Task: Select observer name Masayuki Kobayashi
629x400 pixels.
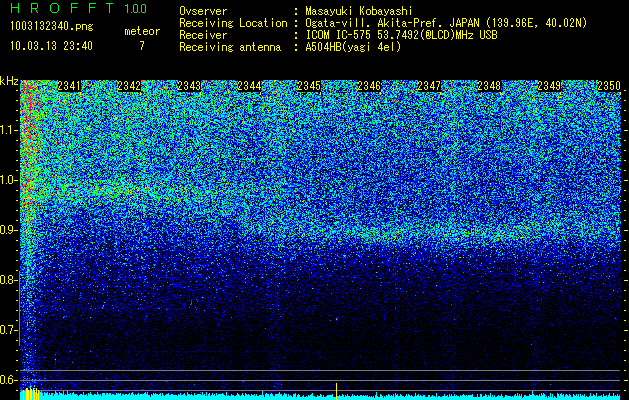Action: (x=359, y=12)
